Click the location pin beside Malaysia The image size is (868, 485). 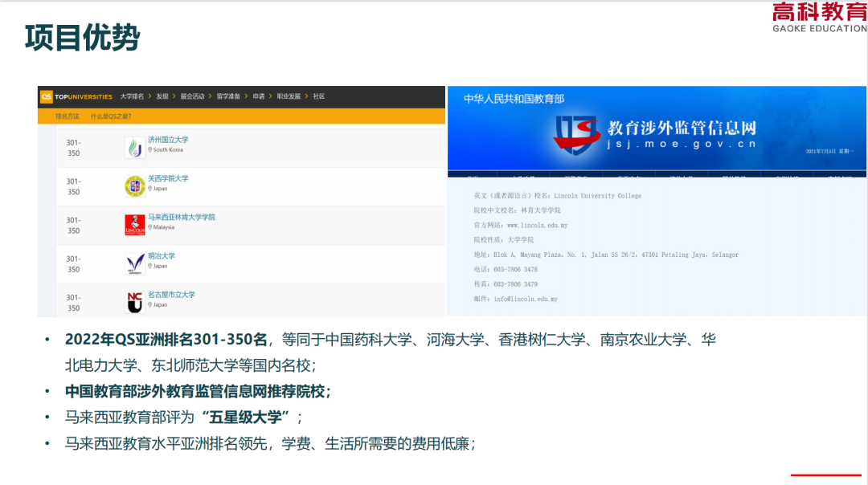(x=150, y=227)
